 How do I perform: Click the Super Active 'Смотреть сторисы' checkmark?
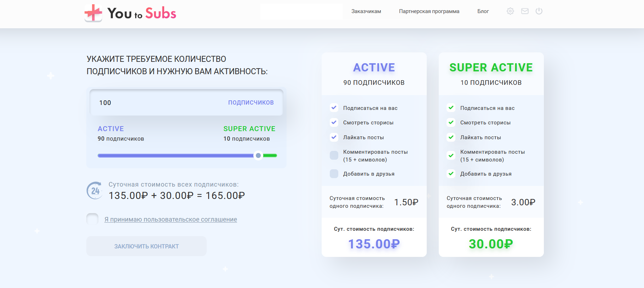451,123
